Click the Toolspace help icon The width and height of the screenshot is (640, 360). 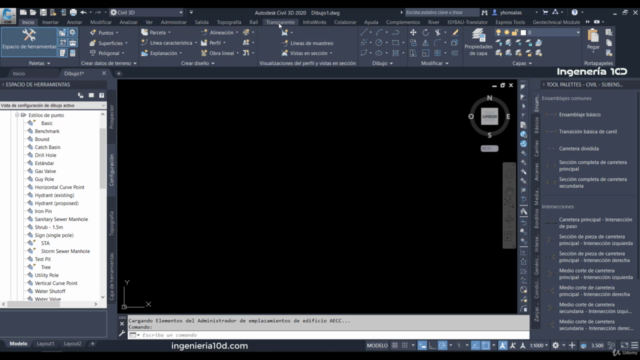[x=102, y=95]
